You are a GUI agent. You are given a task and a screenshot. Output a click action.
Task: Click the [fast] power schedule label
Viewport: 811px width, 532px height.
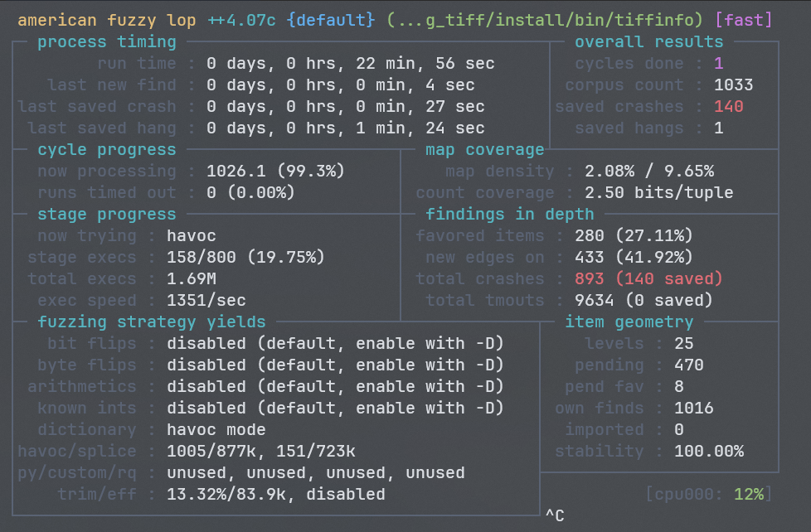[744, 20]
